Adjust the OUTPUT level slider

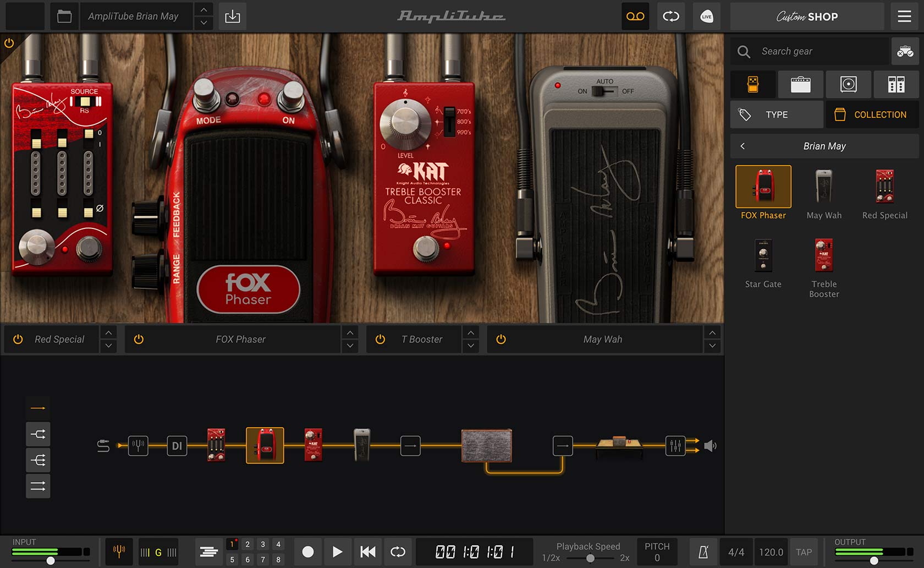click(874, 560)
